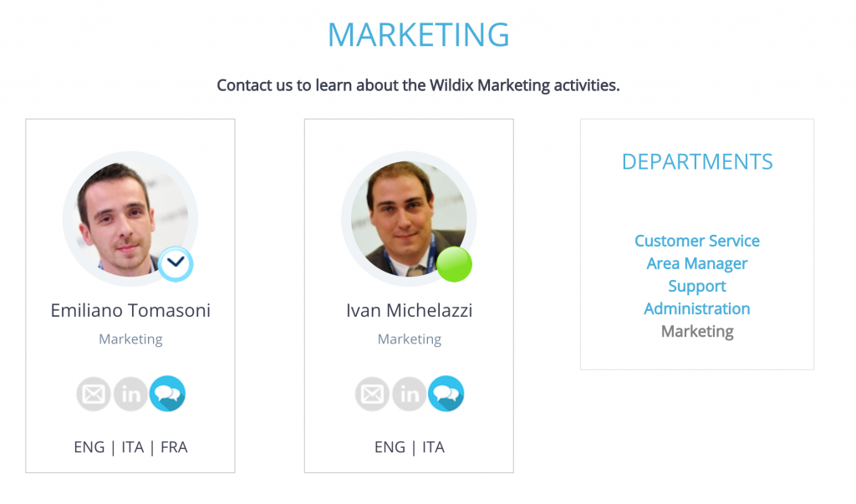Click Emiliano's clock presence status badge
The width and height of the screenshot is (856, 504).
coord(176,263)
